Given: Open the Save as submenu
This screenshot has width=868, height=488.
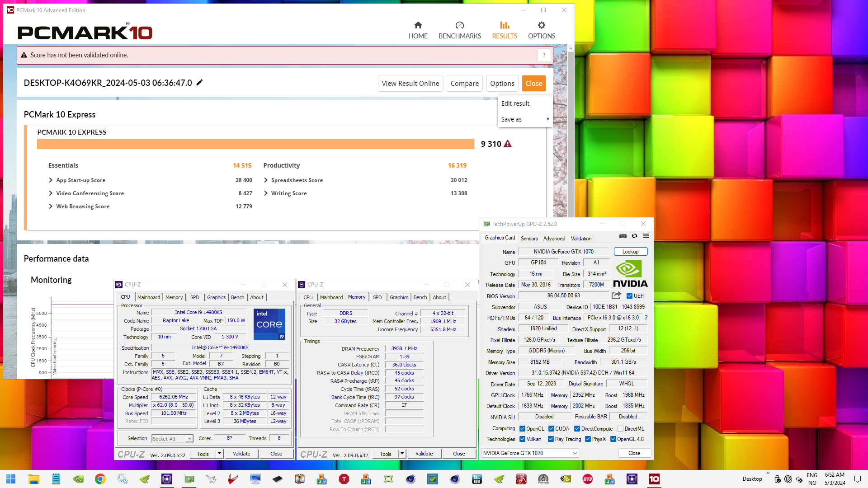Looking at the screenshot, I should click(x=524, y=119).
